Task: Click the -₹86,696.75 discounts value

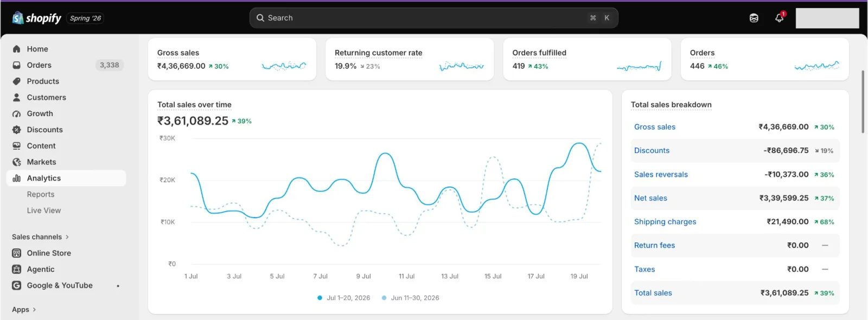Action: point(786,151)
